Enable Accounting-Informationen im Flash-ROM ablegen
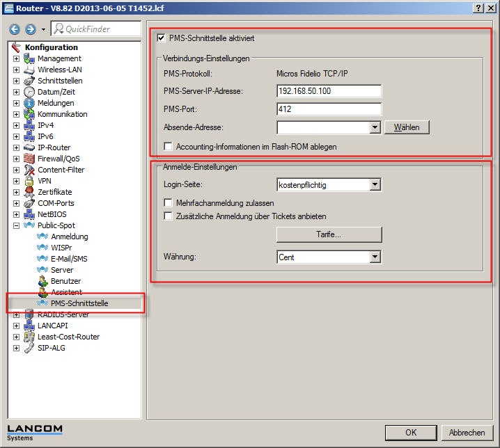 [168, 147]
